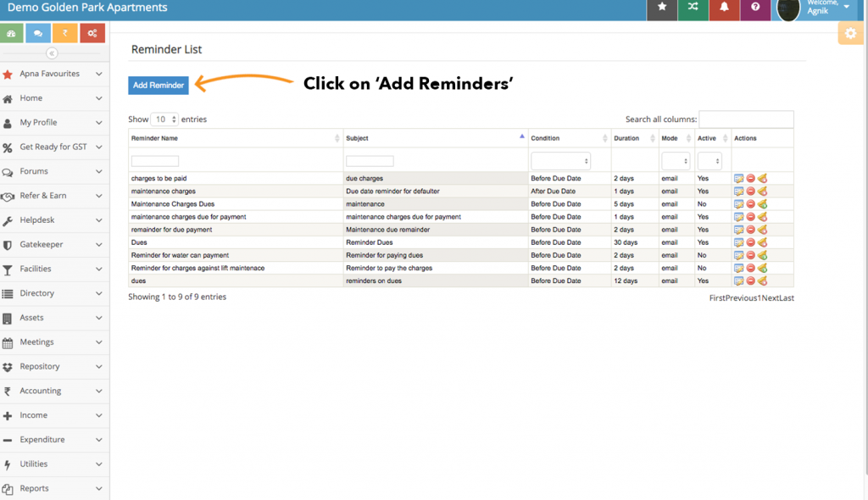Expand the Home sidebar menu

coord(54,98)
